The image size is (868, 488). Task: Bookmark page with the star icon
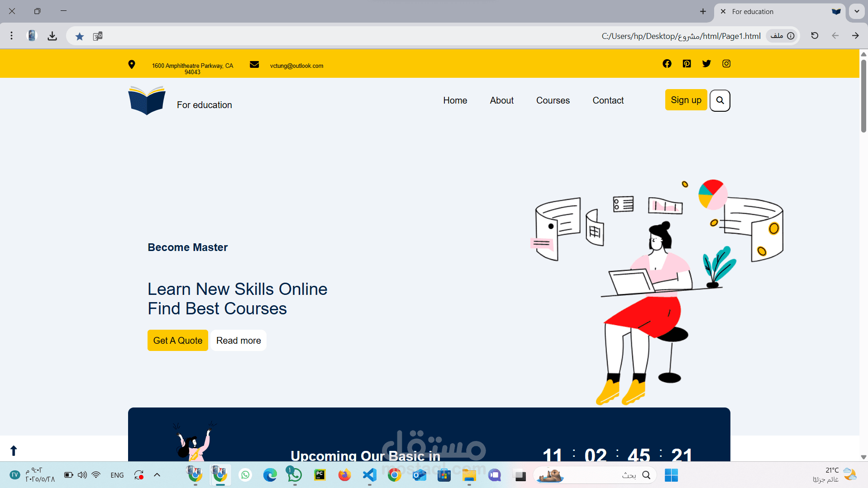pos(80,36)
